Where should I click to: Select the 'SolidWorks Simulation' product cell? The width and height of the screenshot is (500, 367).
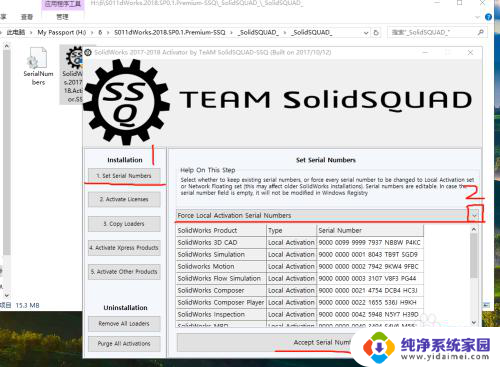221,254
